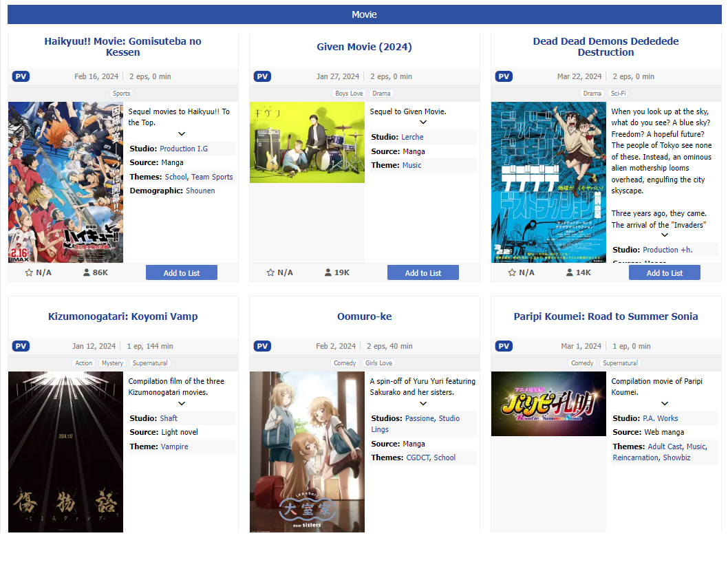Add Haikyuu!! Movie to your list
This screenshot has width=728, height=571.
tap(182, 273)
